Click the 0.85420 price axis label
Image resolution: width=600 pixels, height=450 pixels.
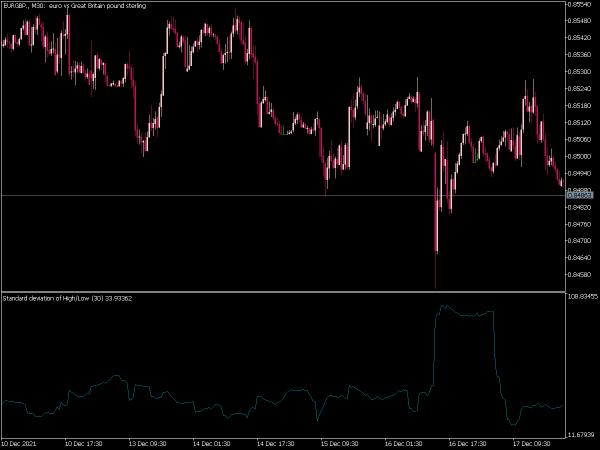[579, 38]
